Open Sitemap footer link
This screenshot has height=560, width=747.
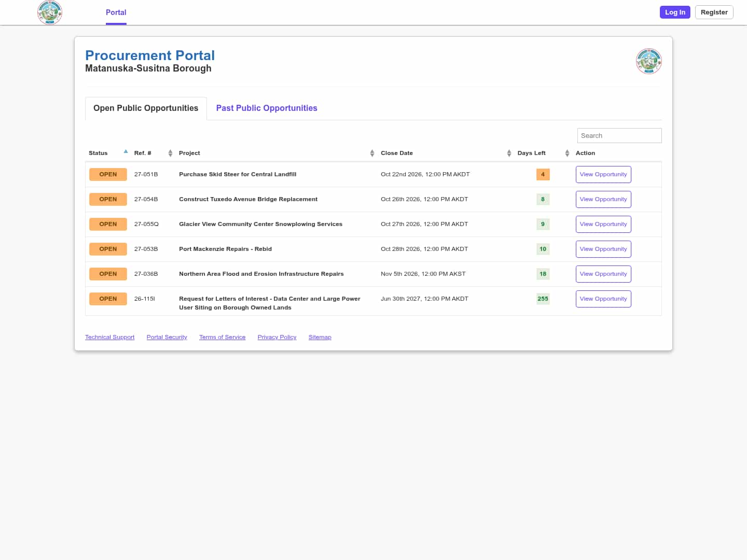point(320,337)
